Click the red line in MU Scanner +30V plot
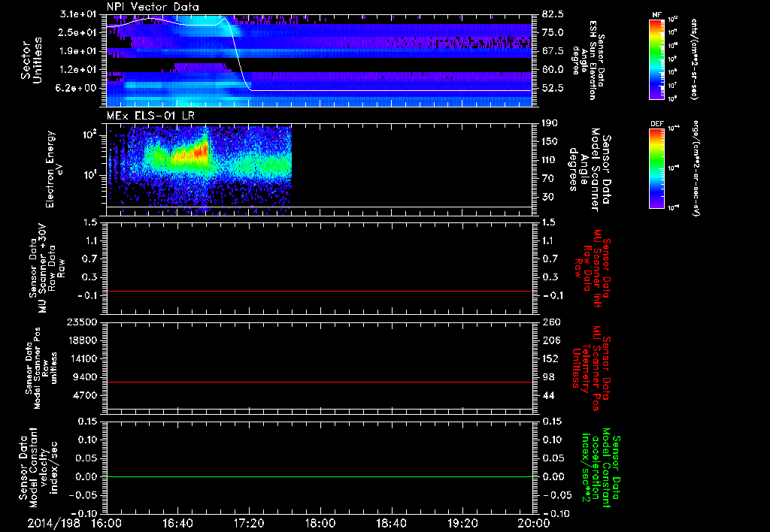Image resolution: width=770 pixels, height=532 pixels. [319, 291]
